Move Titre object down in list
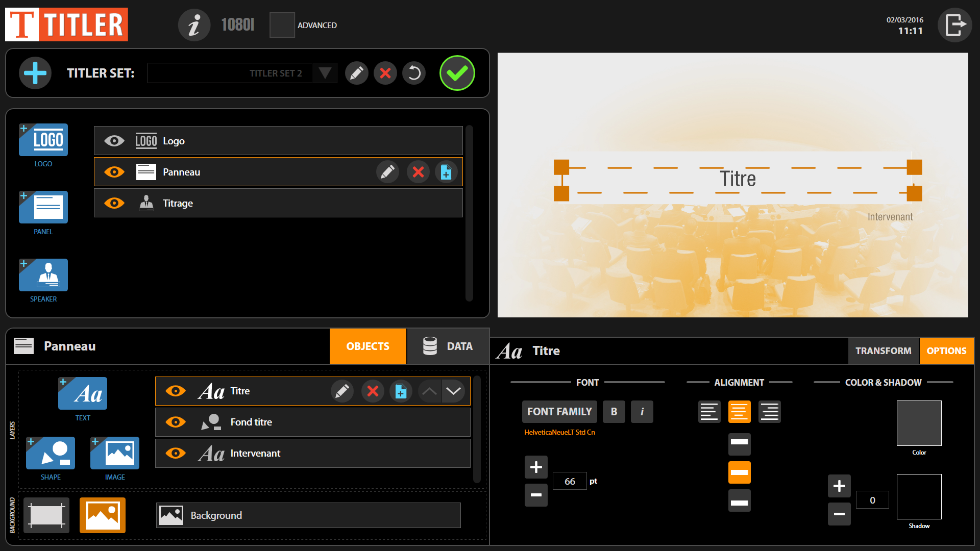 click(x=453, y=391)
